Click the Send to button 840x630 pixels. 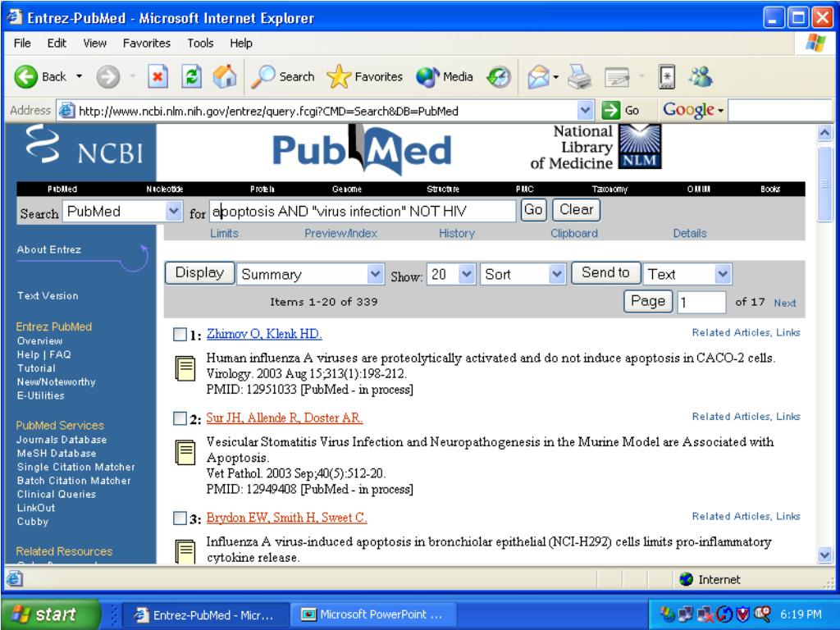tap(606, 272)
